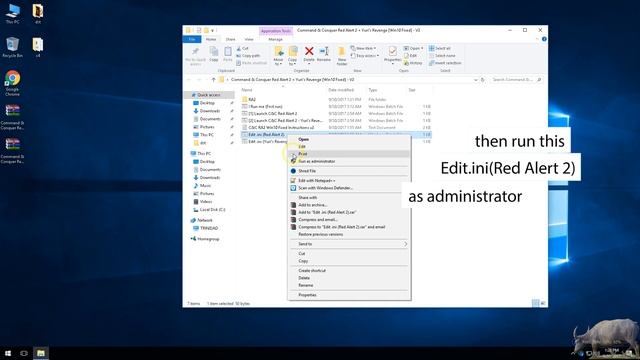Choose Add to archive in context menu
Image resolution: width=640 pixels, height=360 pixels.
pos(349,205)
